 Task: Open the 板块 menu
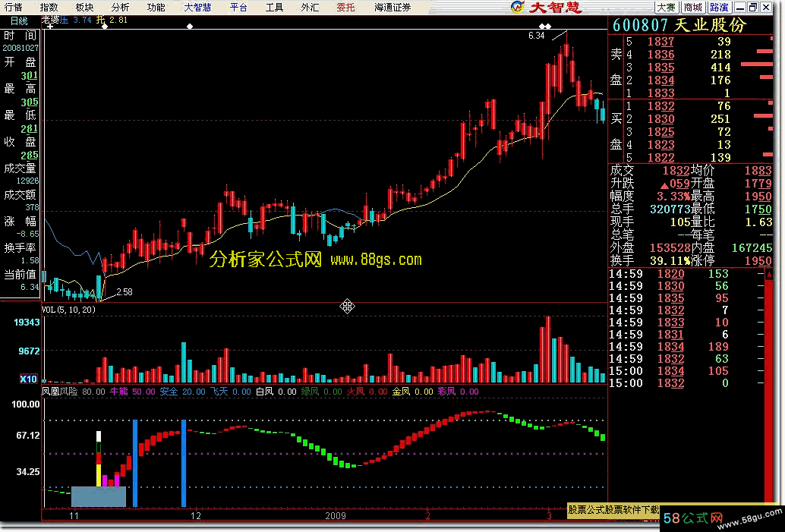pos(84,7)
